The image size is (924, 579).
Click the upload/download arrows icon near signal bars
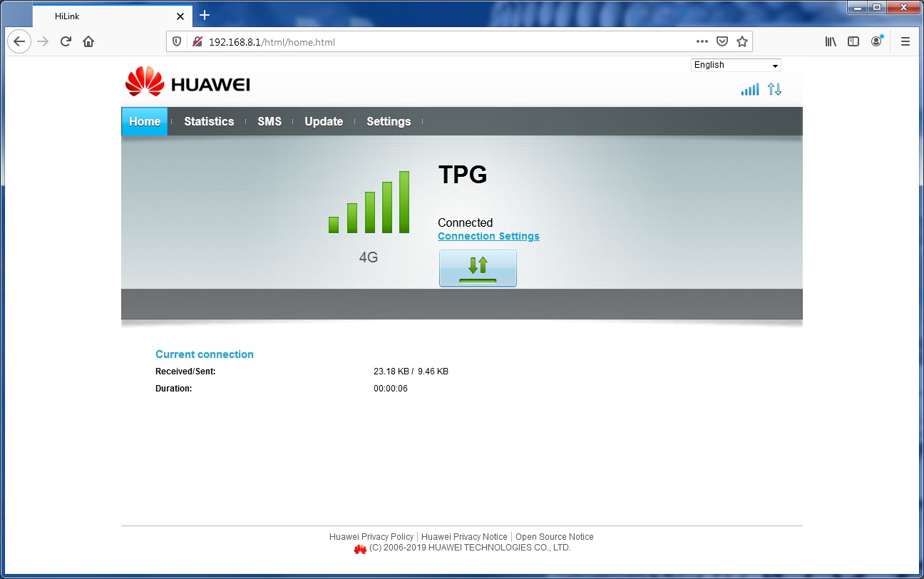(775, 89)
